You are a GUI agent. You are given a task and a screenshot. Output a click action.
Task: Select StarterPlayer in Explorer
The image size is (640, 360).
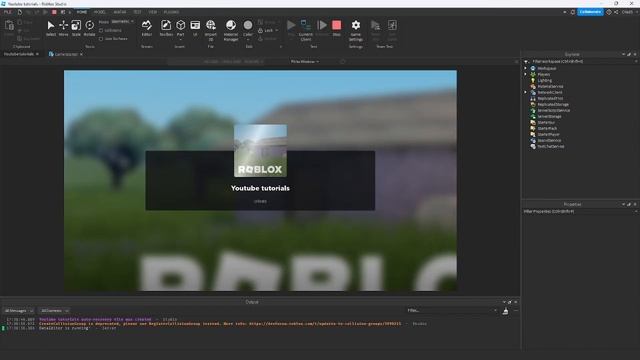point(548,134)
